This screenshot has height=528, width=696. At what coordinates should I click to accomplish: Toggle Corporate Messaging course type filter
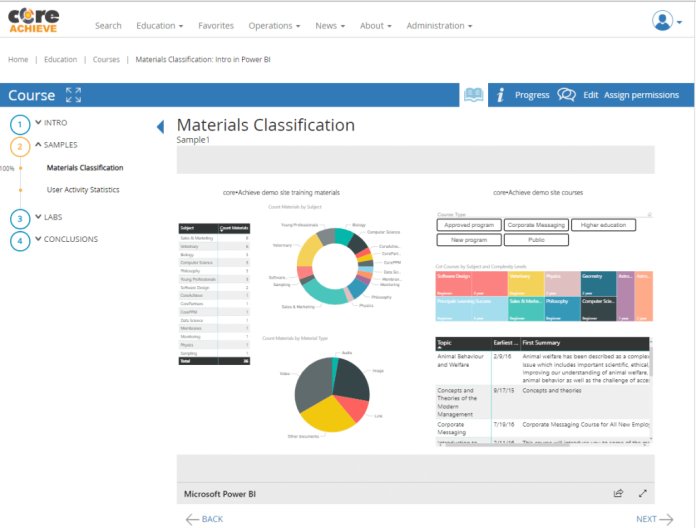536,225
